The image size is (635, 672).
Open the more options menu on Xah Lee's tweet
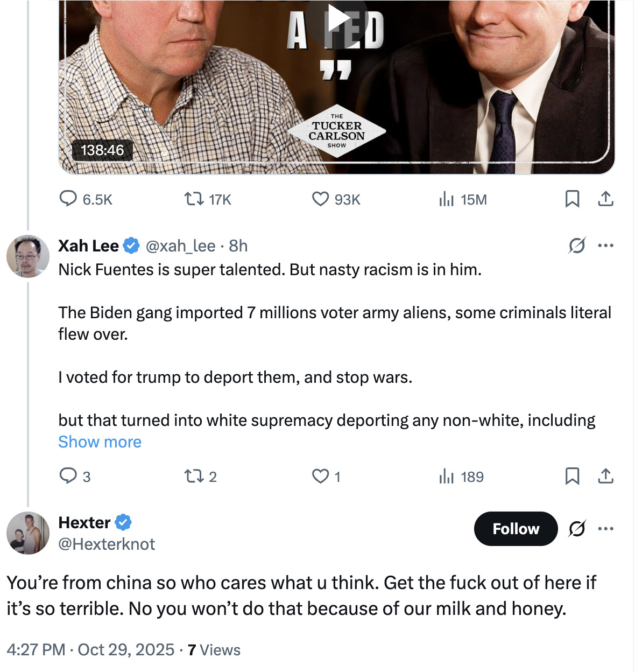(x=606, y=245)
